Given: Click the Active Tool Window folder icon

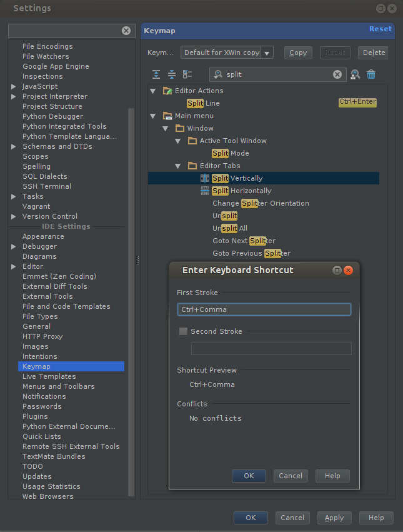Looking at the screenshot, I should pos(192,141).
